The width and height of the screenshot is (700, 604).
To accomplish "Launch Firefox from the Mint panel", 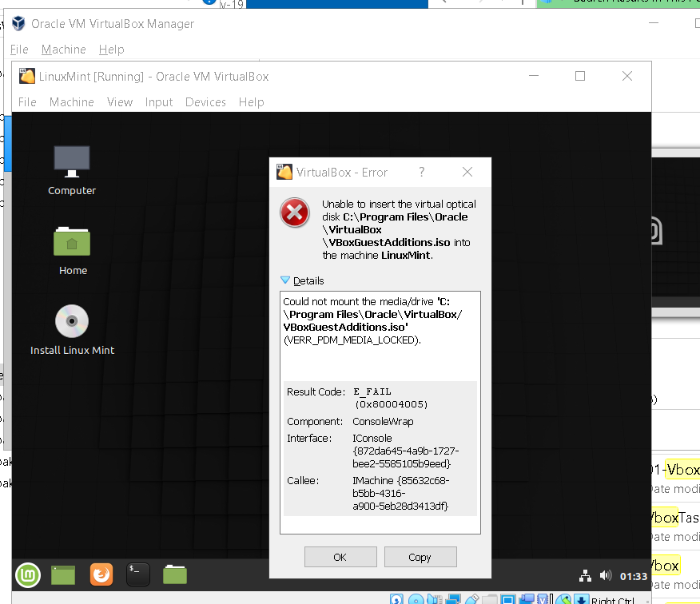I will click(x=101, y=574).
